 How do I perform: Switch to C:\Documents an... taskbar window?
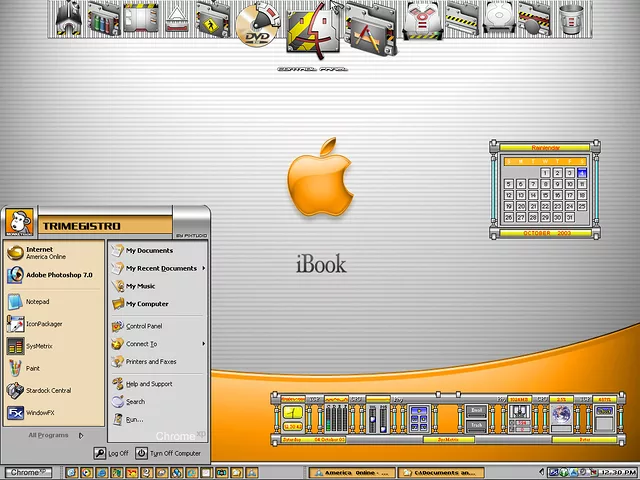(441, 473)
